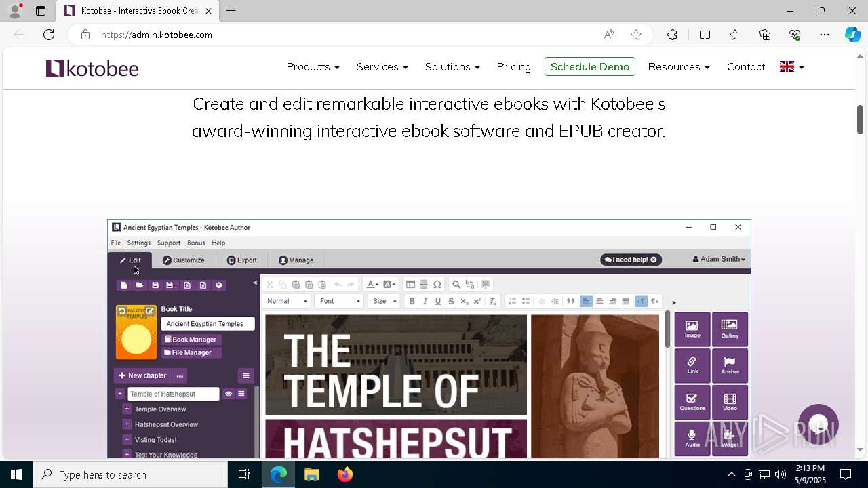Open the File menu in Kotobee Author

116,243
